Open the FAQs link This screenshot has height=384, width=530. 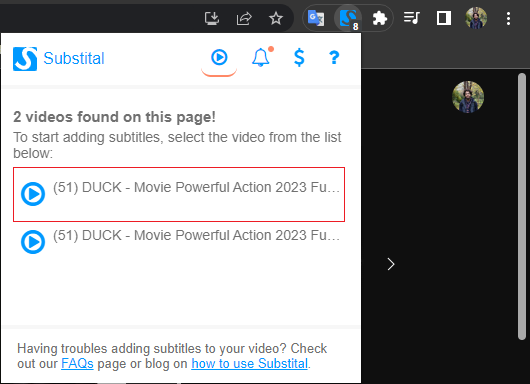77,364
